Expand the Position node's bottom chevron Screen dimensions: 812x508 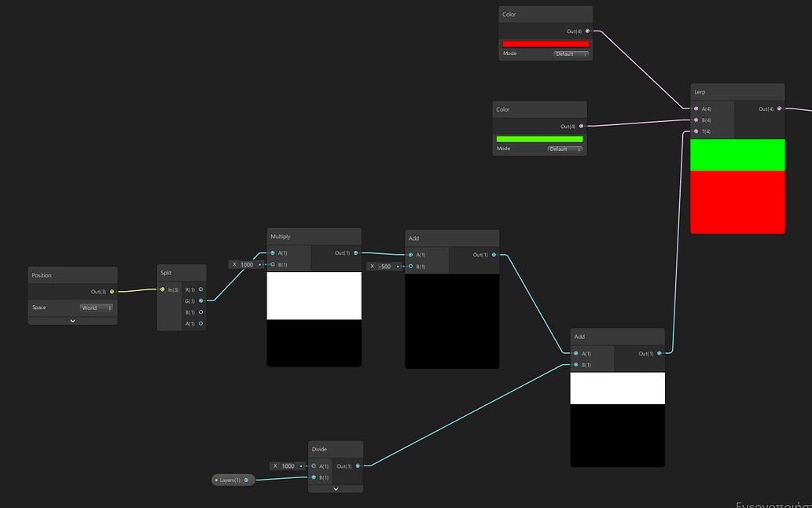72,321
